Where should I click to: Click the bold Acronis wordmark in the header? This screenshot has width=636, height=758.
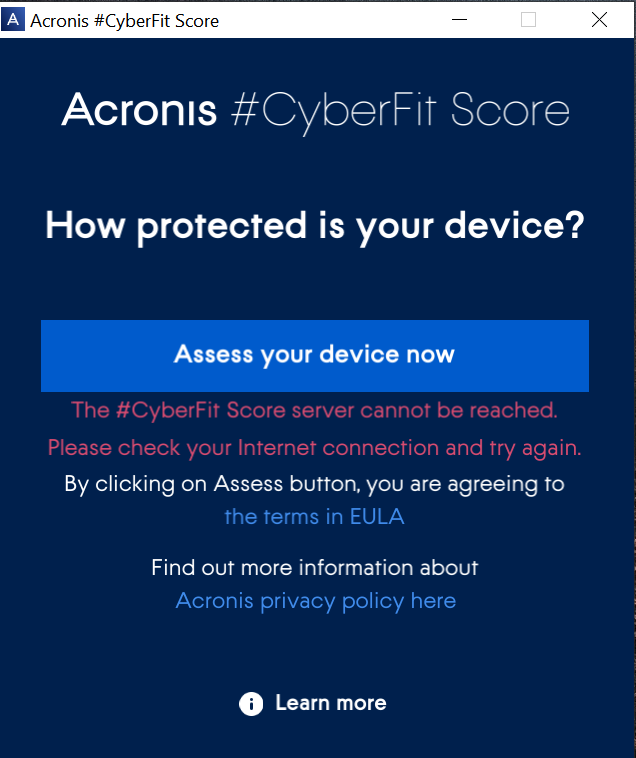coord(139,110)
